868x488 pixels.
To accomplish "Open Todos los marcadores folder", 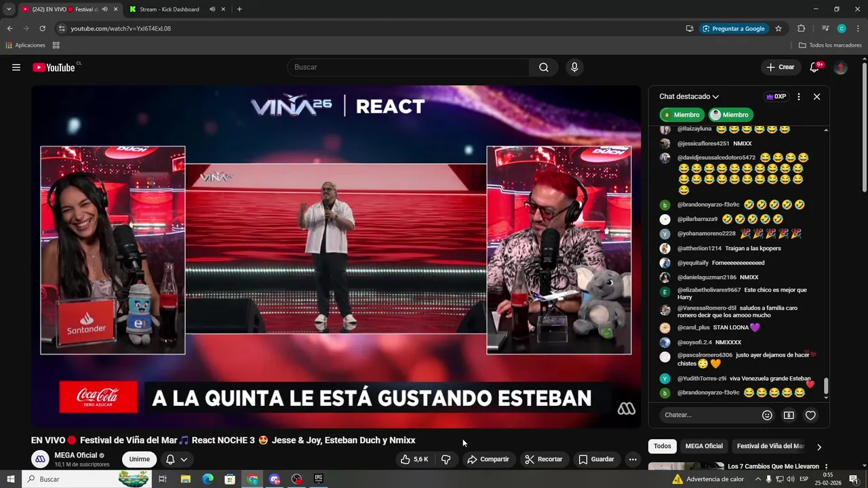I will (830, 45).
